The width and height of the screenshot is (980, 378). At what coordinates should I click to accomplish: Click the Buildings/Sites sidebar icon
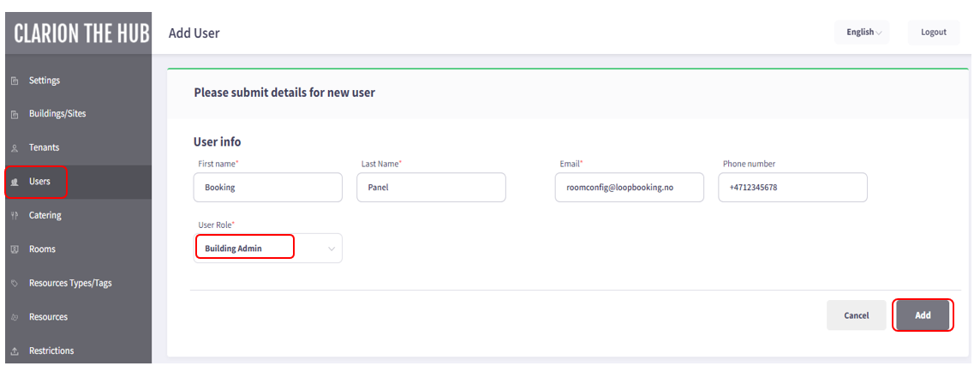15,115
